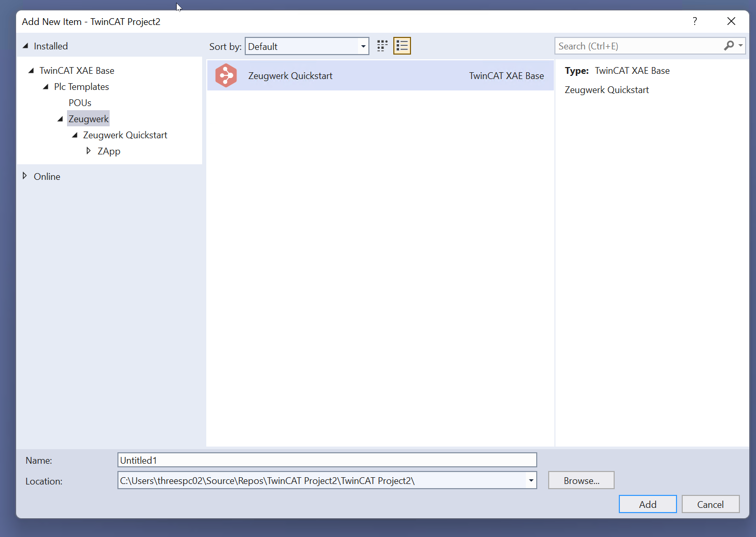The width and height of the screenshot is (756, 537).
Task: Open the dialog help question mark
Action: pyautogui.click(x=695, y=21)
